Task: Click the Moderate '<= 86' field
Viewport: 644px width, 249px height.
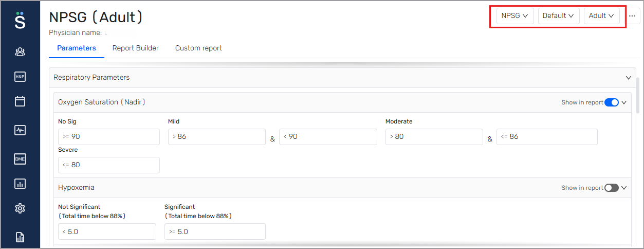Action: pos(547,137)
